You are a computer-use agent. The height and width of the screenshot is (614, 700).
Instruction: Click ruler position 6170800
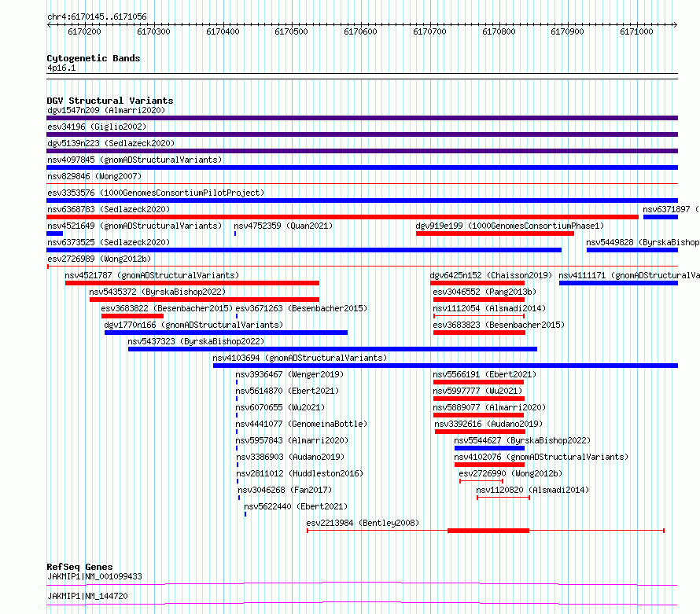coord(499,31)
